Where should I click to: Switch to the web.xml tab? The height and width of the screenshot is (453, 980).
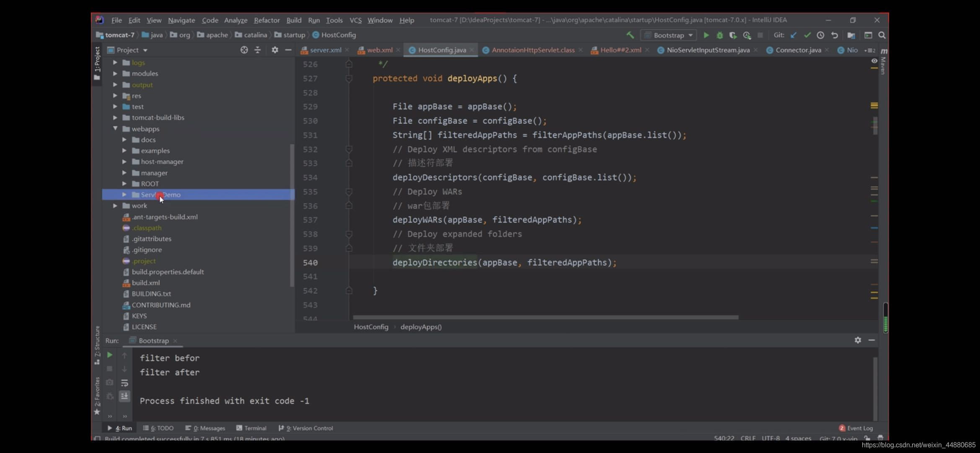coord(380,50)
